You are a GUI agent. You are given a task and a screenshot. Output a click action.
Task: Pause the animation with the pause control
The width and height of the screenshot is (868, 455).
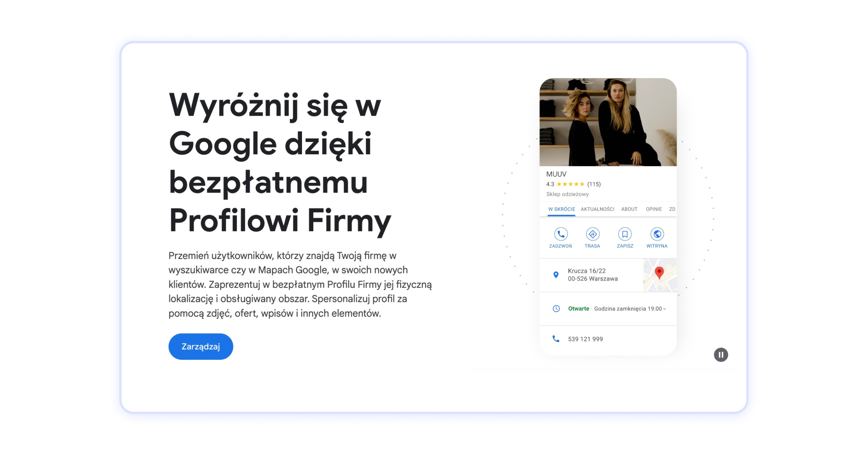coord(721,354)
